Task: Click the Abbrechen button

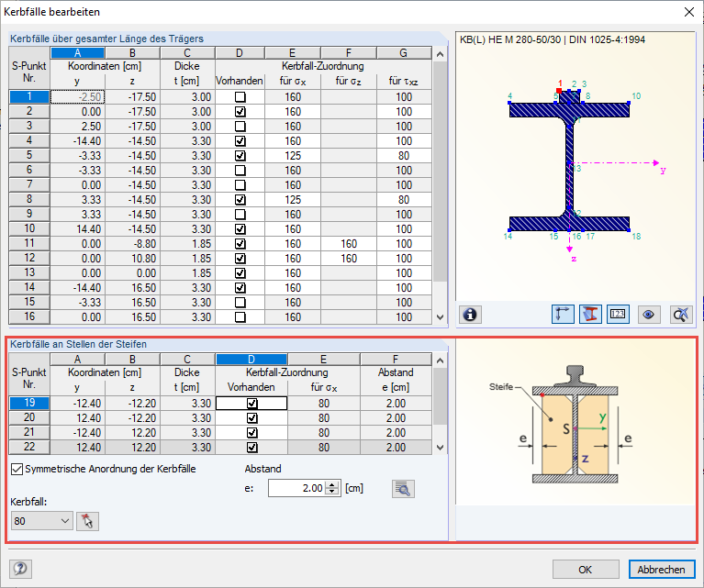Action: 662,570
